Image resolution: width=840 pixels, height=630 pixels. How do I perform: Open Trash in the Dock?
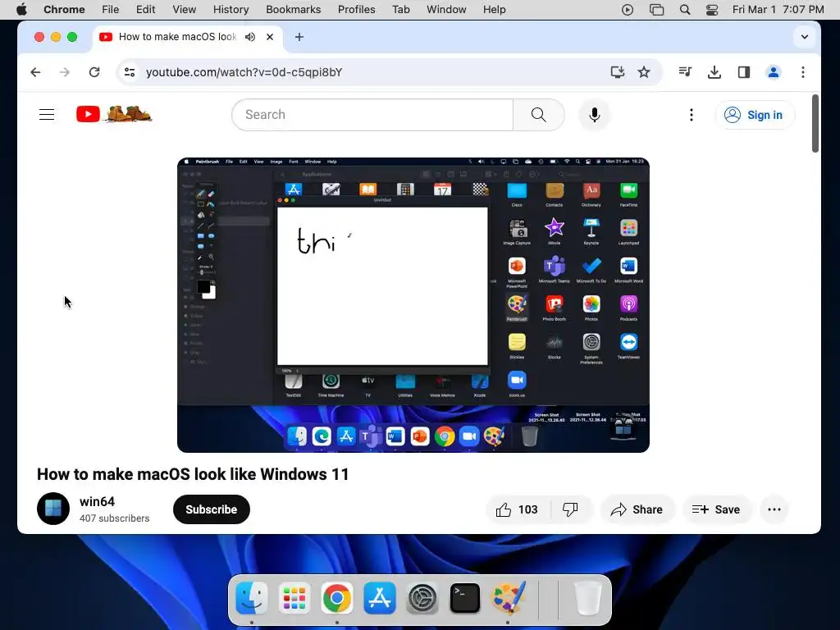coord(587,598)
